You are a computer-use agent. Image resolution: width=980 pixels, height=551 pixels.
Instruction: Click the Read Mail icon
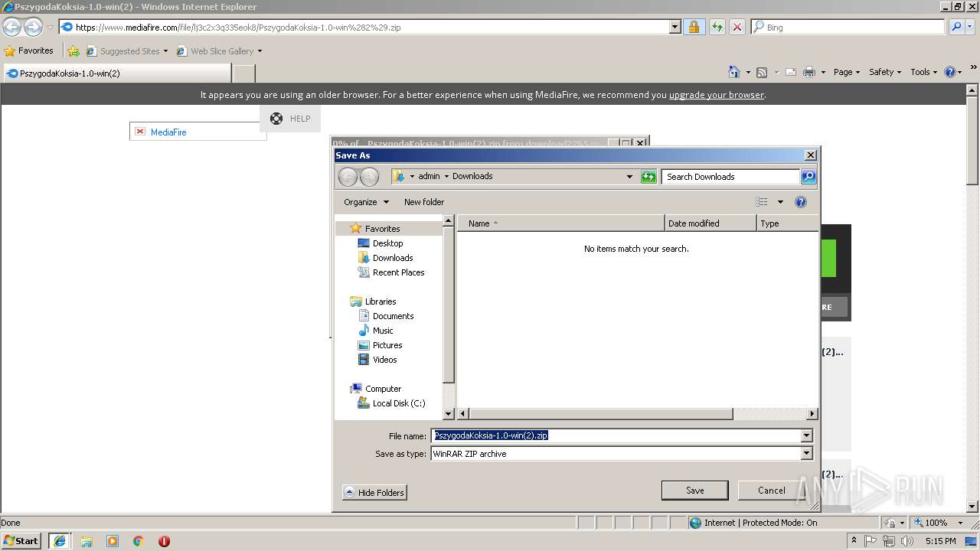(790, 72)
